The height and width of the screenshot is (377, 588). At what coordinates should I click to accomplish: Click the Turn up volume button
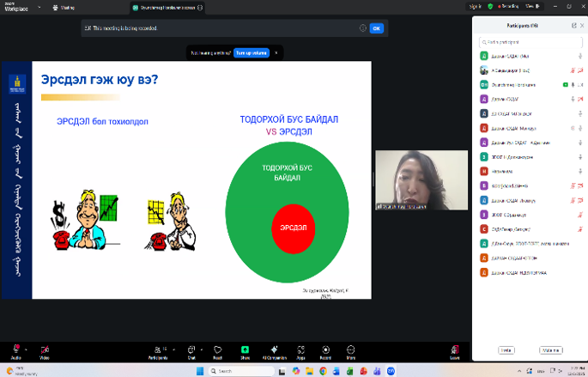(x=251, y=52)
